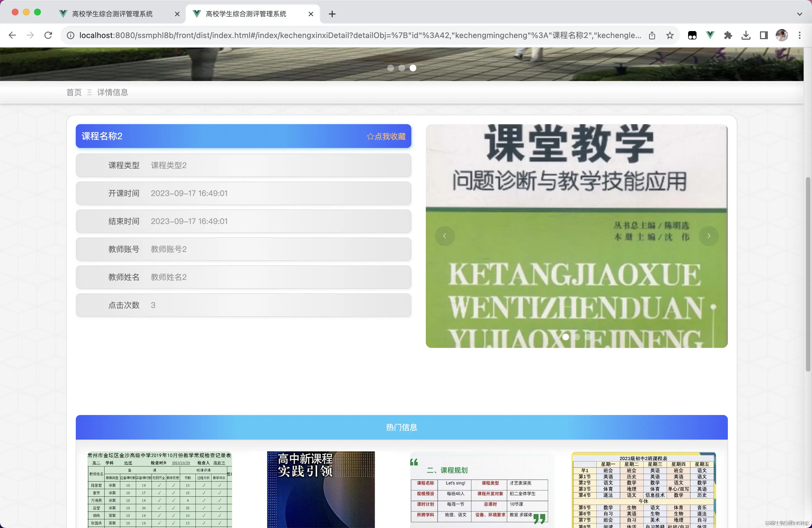Go back using the back arrow
This screenshot has height=528, width=812.
pyautogui.click(x=12, y=35)
